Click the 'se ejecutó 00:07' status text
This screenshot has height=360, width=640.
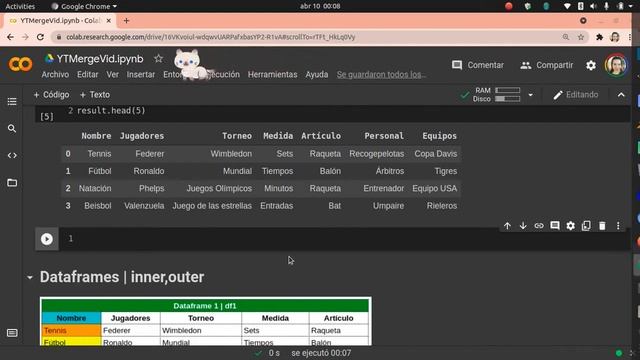click(321, 353)
